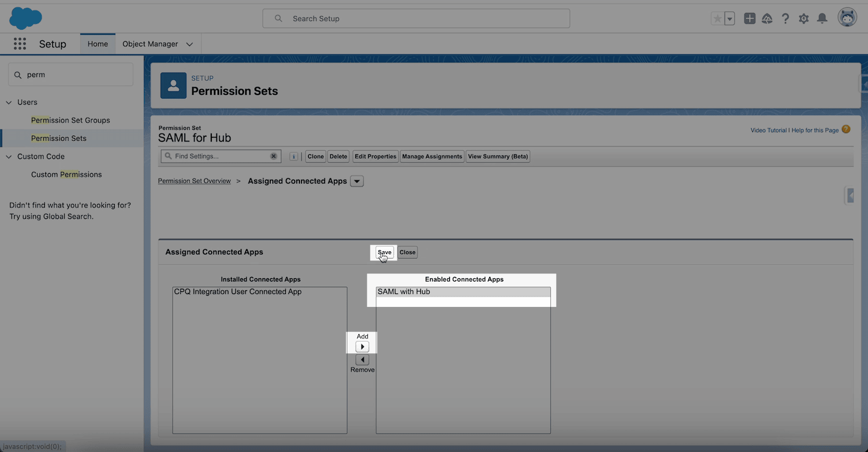Click the orange help question mark icon
Screen dimensions: 868x452
(x=846, y=129)
